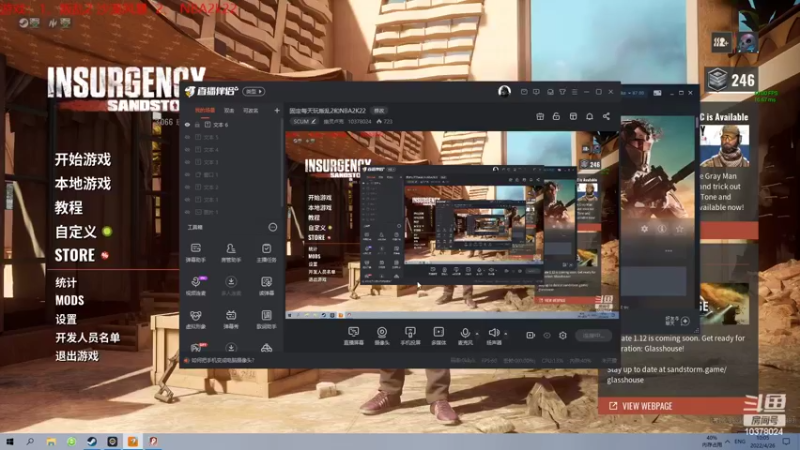Add a 手机投屏 phone cast source
800x450 pixels.
point(410,336)
